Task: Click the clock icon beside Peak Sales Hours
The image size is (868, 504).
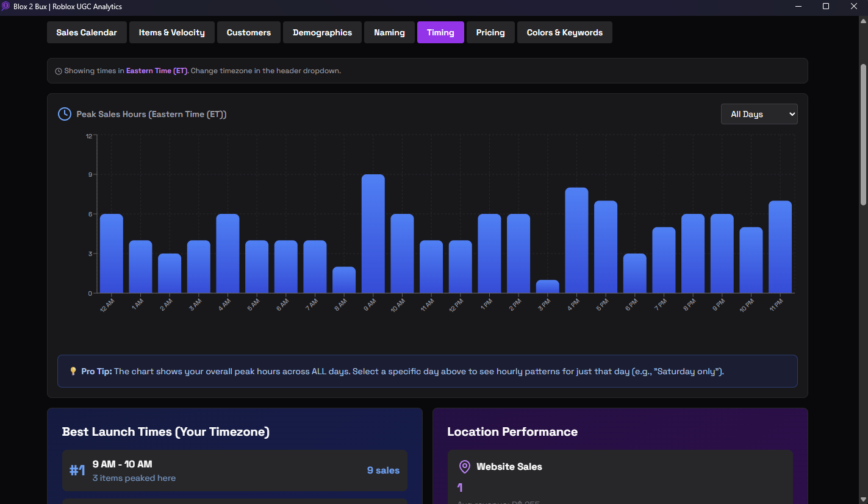Action: [64, 114]
